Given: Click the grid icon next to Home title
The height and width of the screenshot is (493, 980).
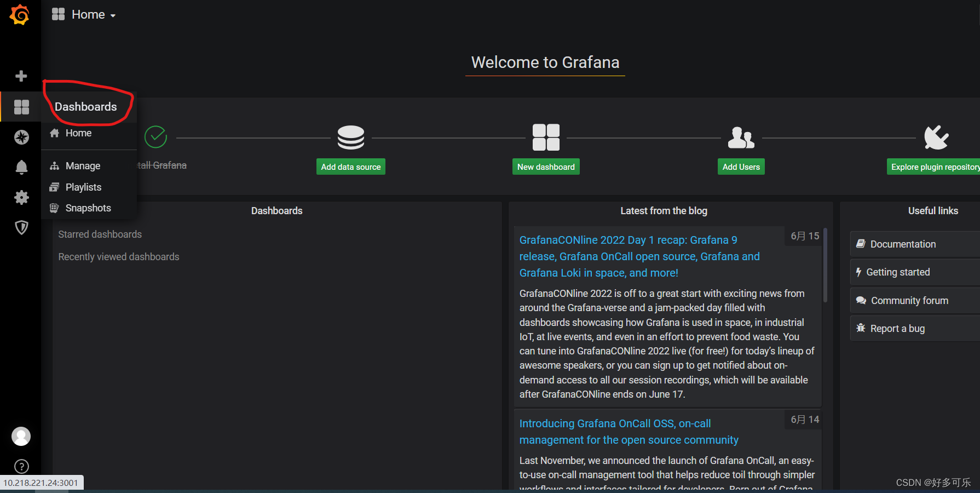Looking at the screenshot, I should (58, 14).
